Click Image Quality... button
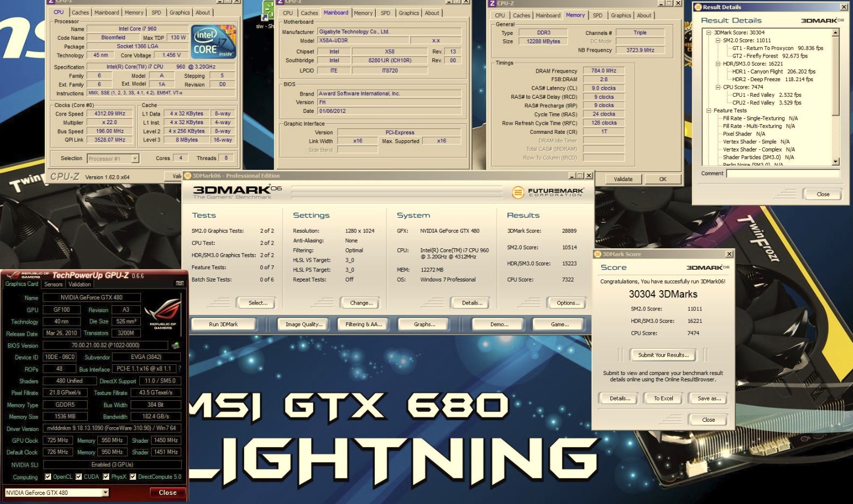This screenshot has width=853, height=504. point(304,325)
